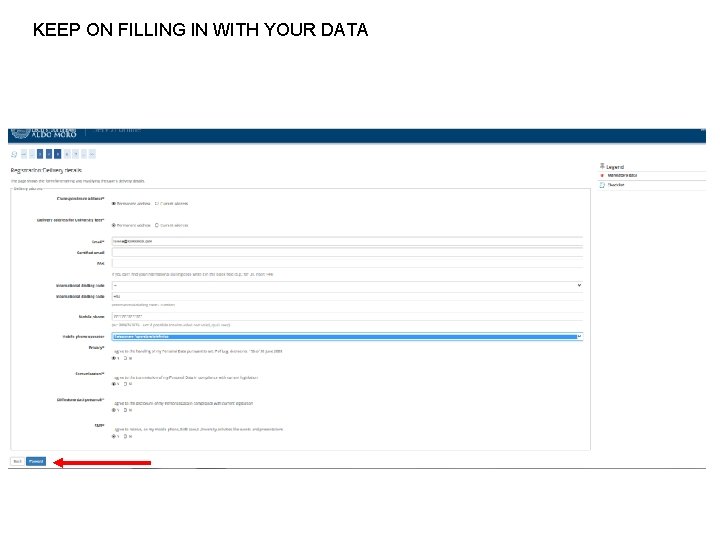Click the KEEP ON FILLING IN WITH YOUR DATA title

pos(200,30)
